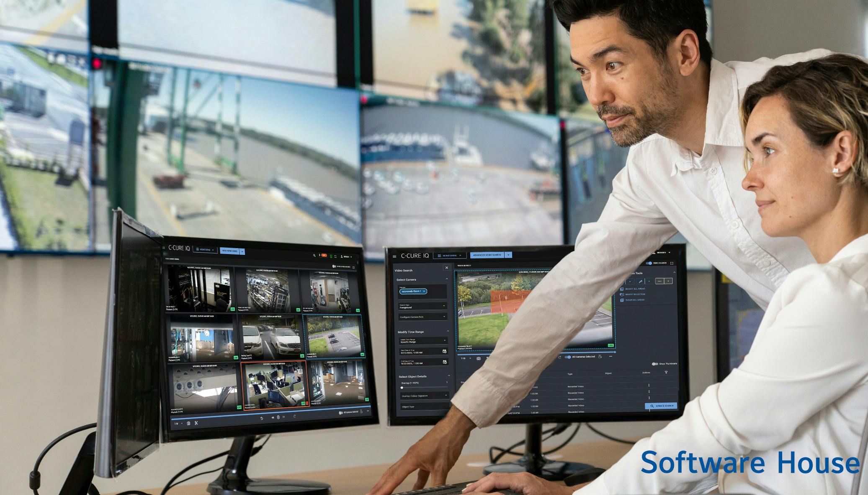The height and width of the screenshot is (495, 868).
Task: Open the Search Type Foreground dropdown
Action: tap(422, 306)
